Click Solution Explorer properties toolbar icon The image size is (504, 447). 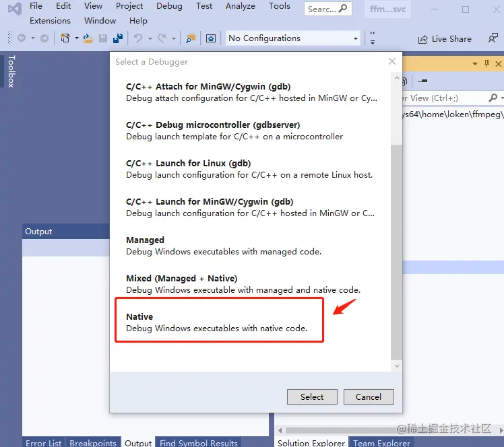422,81
